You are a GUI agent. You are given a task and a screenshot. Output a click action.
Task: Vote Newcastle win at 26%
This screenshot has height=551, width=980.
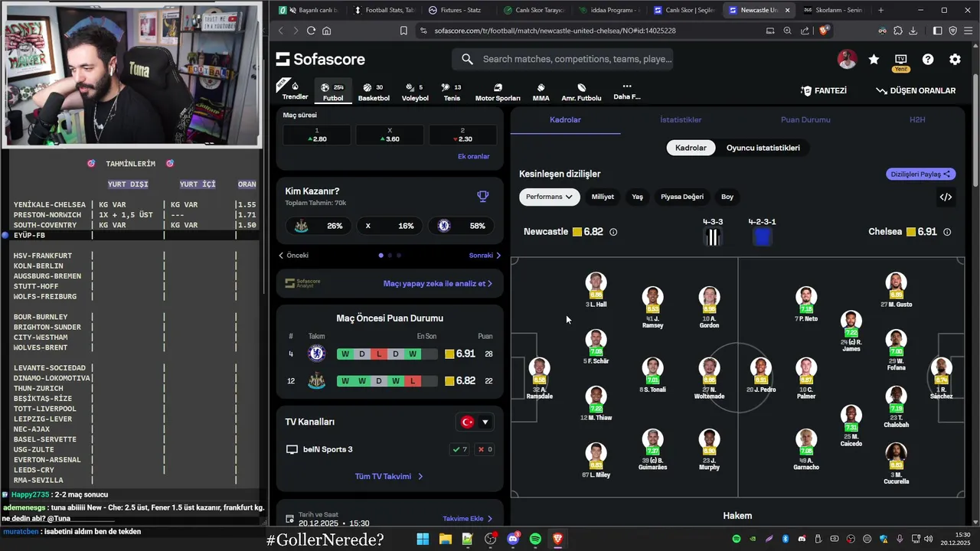318,226
